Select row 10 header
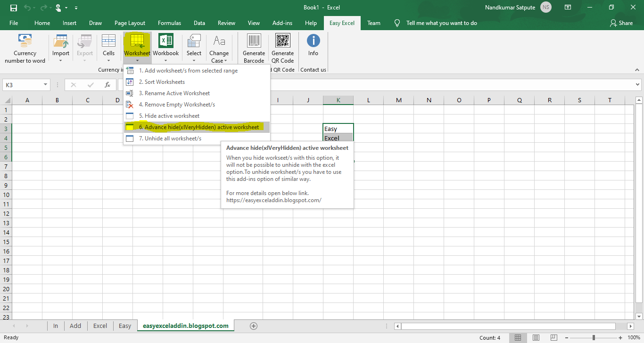The width and height of the screenshot is (644, 343). click(6, 195)
